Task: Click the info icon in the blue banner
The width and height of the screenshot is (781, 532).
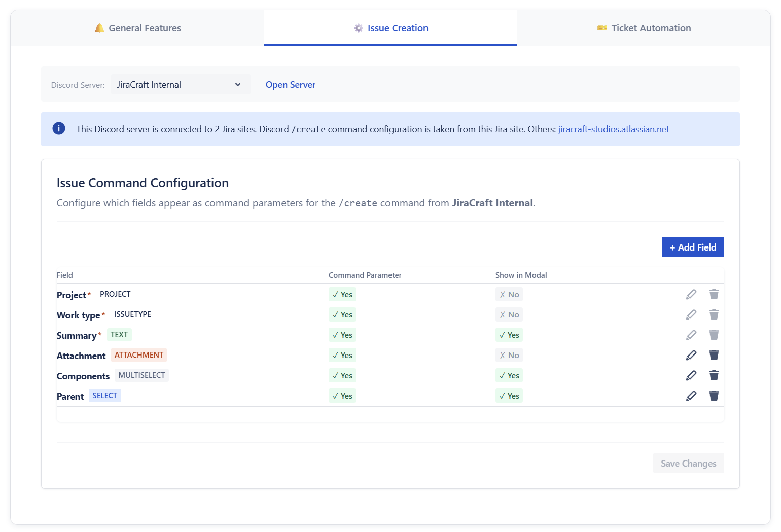Action: click(58, 128)
